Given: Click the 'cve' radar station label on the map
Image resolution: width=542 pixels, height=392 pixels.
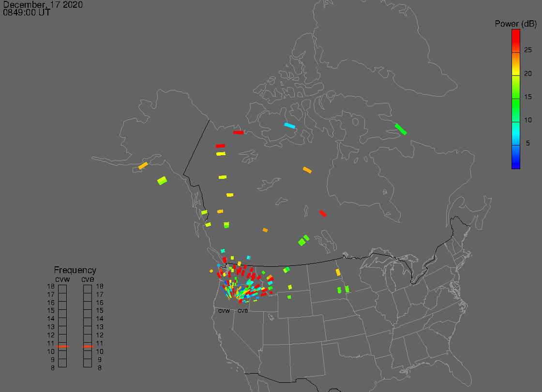Looking at the screenshot, I should [x=242, y=311].
